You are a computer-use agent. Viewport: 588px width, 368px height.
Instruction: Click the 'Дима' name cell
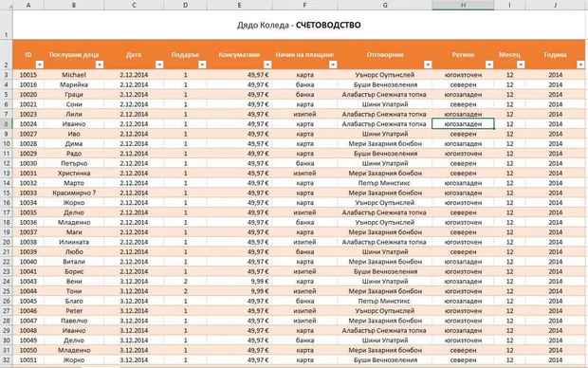pos(74,143)
